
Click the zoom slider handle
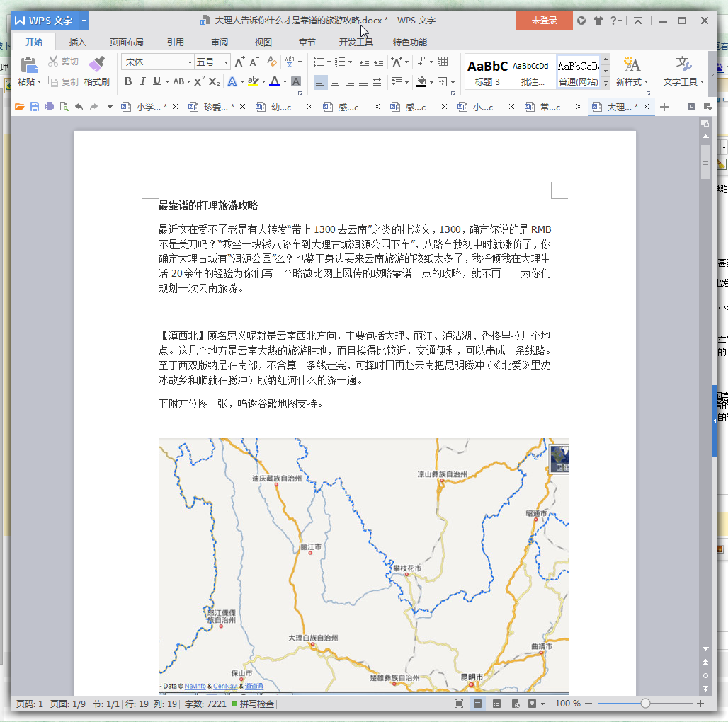(645, 704)
